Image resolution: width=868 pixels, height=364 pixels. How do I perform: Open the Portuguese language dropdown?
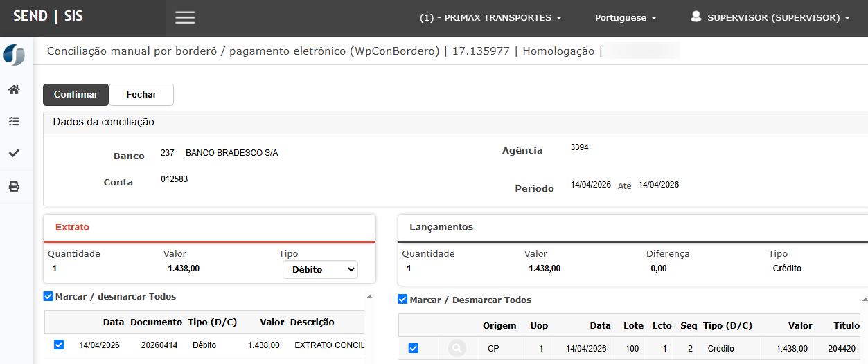[626, 18]
